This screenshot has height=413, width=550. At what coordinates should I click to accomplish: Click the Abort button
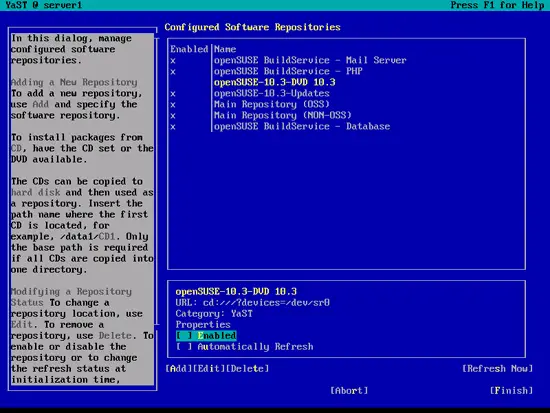point(349,391)
